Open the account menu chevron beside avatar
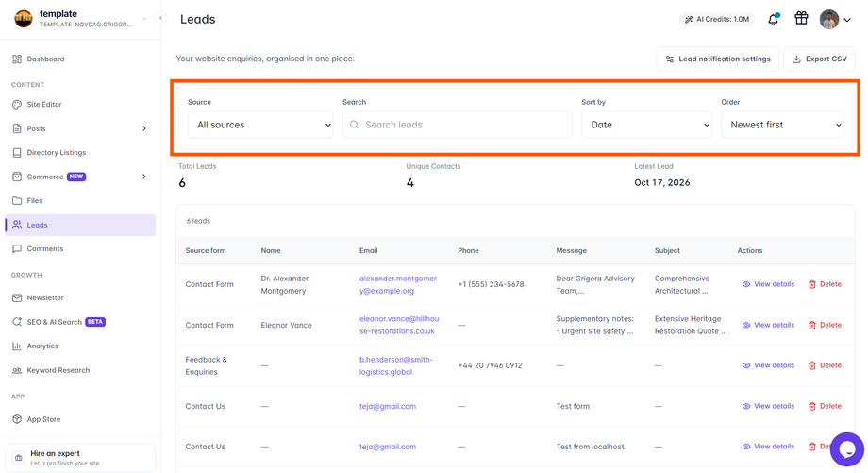Screen dimensions: 868x473 click(847, 20)
